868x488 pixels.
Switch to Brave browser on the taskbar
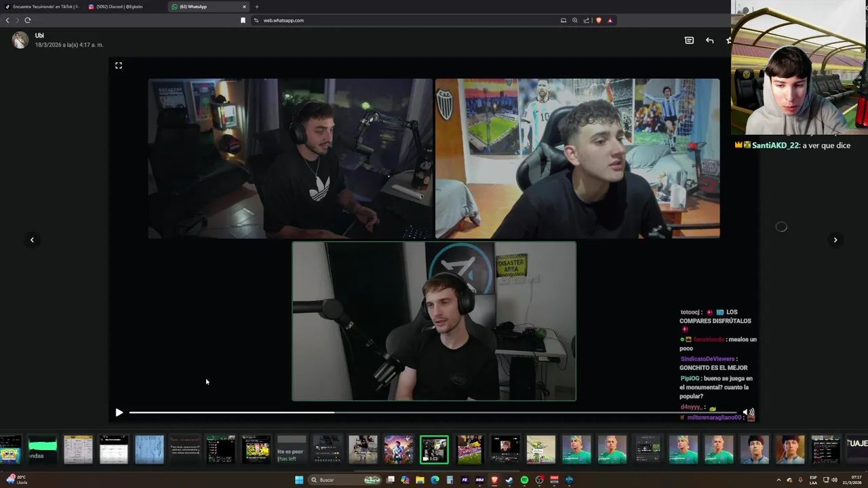point(494,480)
